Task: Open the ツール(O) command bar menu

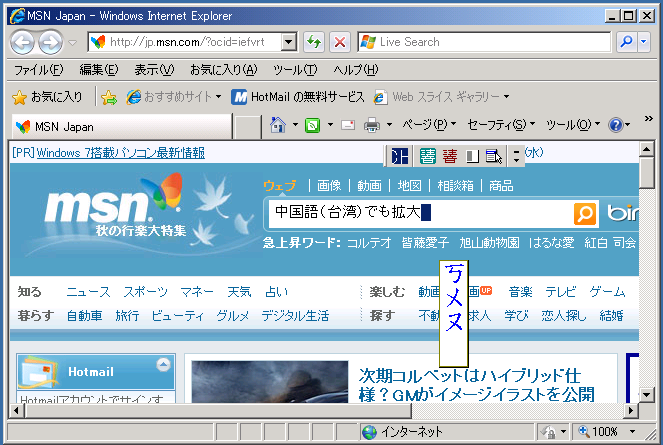Action: pos(573,125)
